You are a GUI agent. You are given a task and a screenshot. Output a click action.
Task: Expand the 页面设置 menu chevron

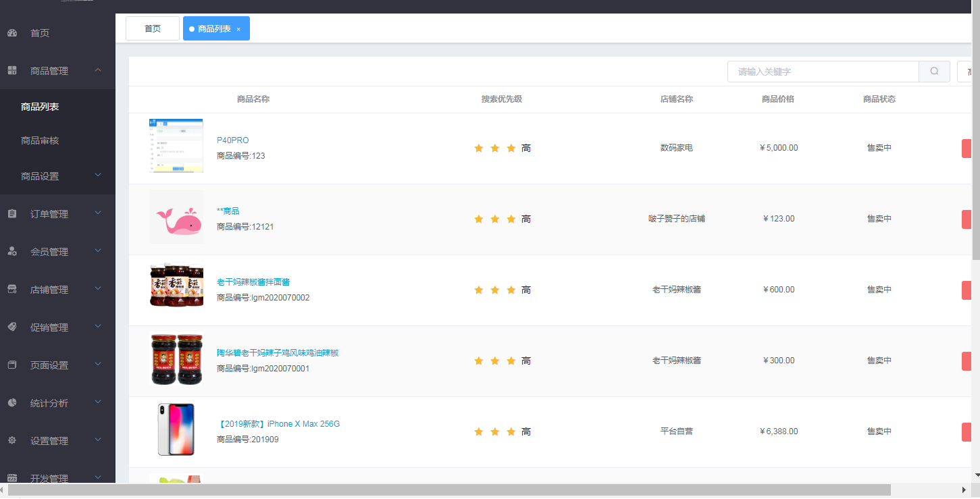[98, 365]
